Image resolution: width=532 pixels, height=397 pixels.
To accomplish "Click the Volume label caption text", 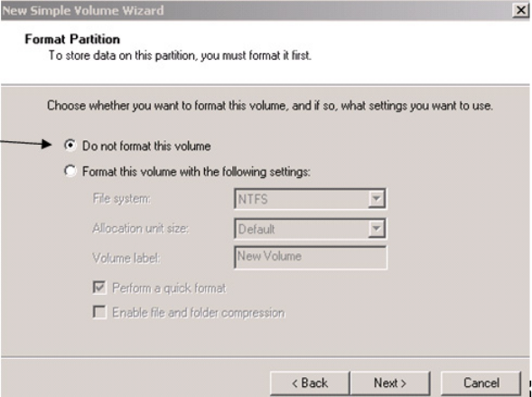I will tap(126, 258).
